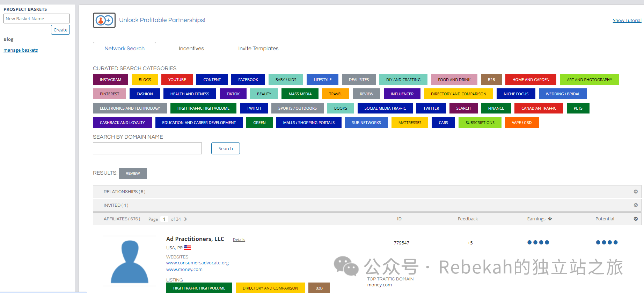Sort by Earnings down arrow

(x=550, y=219)
